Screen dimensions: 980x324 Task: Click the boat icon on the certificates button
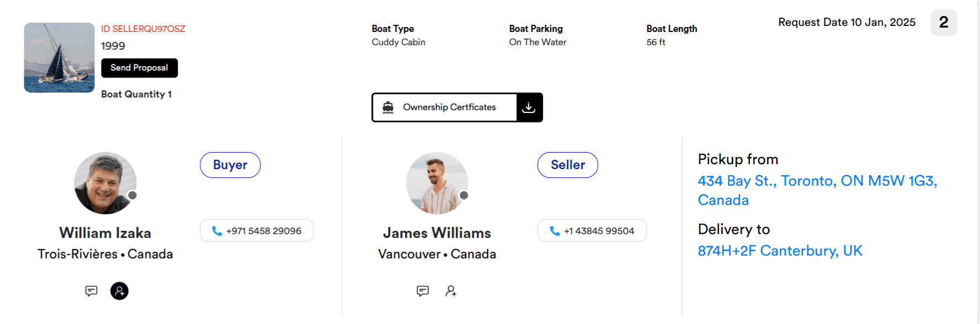tap(390, 107)
